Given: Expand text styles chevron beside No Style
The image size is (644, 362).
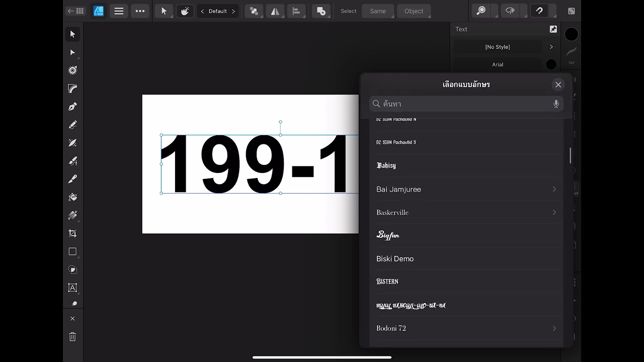Looking at the screenshot, I should [551, 47].
